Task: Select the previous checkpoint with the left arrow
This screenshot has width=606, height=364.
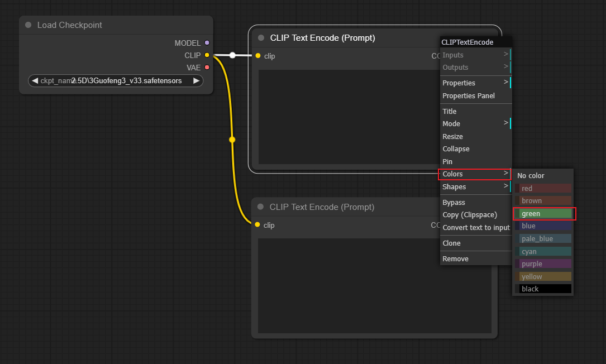Action: click(35, 81)
